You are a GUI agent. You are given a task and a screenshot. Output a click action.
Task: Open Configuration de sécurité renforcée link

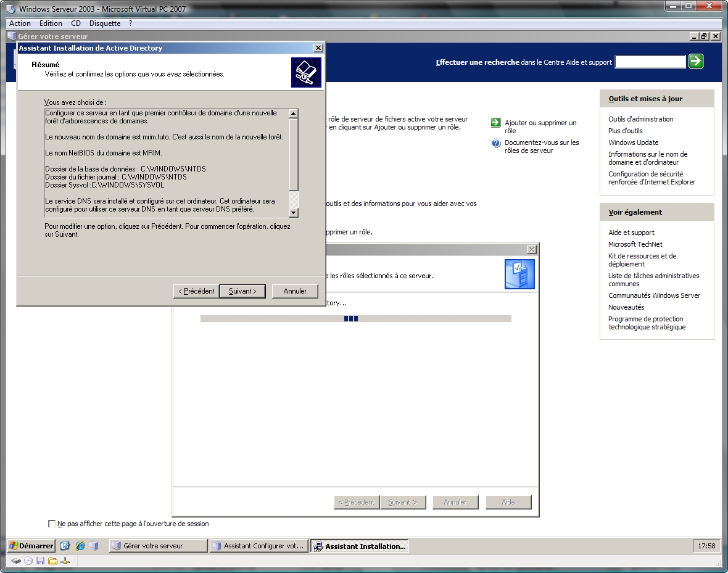point(652,178)
